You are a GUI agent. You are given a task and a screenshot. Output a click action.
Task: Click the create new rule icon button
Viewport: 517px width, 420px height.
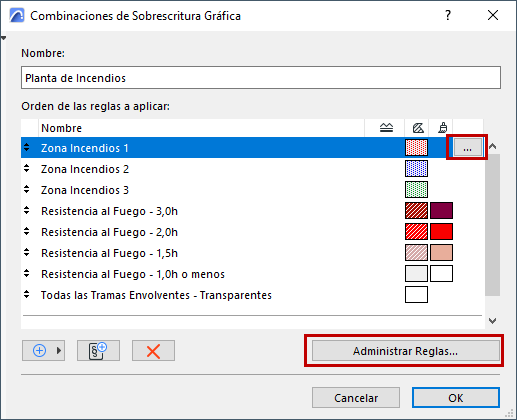(98, 351)
